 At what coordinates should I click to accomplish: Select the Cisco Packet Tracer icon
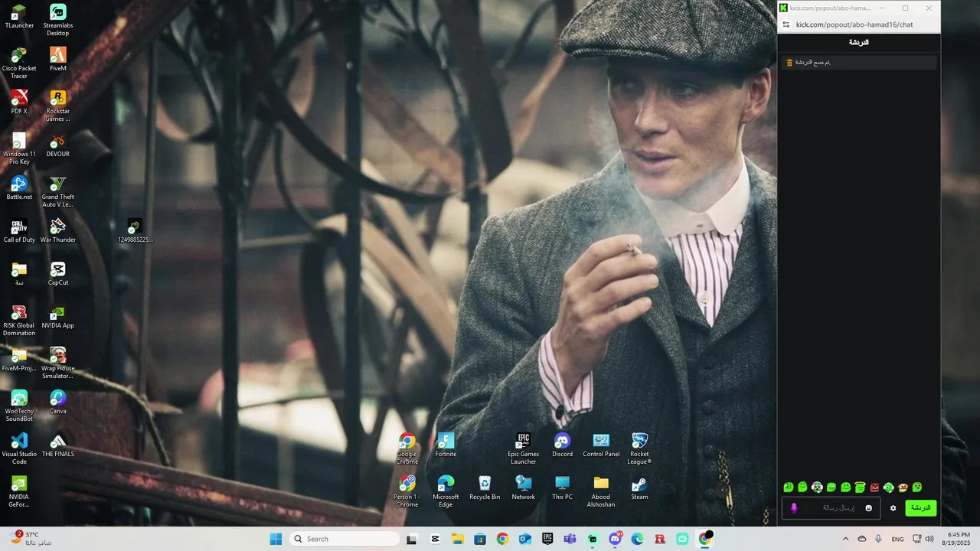point(19,64)
